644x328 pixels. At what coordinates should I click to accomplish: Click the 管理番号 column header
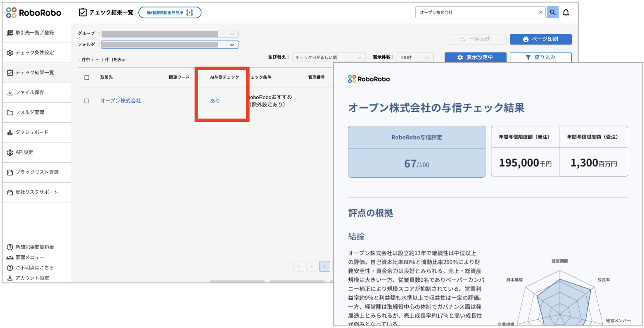point(316,77)
